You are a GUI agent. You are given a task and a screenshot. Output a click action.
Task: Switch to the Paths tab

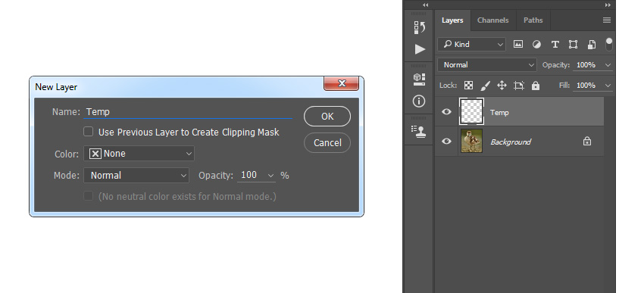pyautogui.click(x=533, y=20)
